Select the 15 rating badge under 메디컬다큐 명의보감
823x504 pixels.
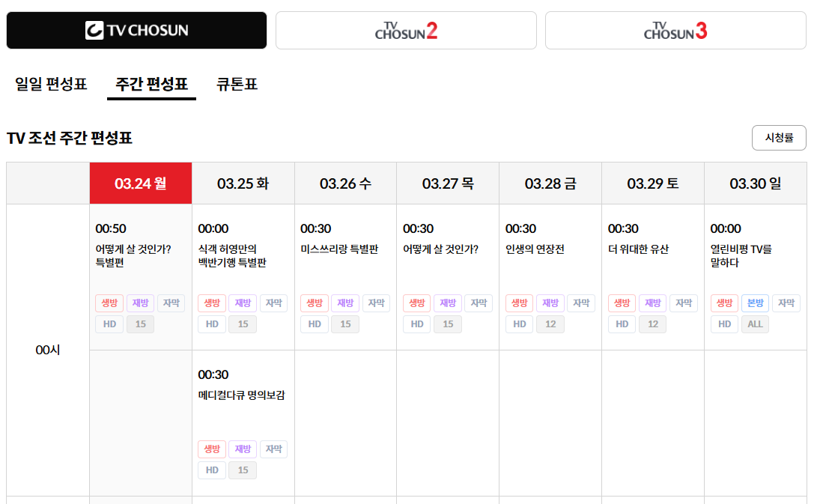pos(243,470)
